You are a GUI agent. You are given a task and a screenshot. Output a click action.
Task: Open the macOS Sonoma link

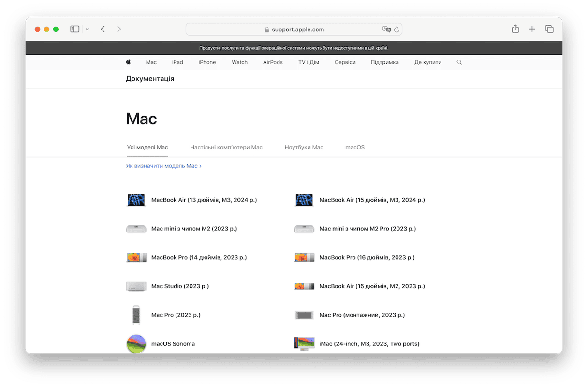coord(173,344)
